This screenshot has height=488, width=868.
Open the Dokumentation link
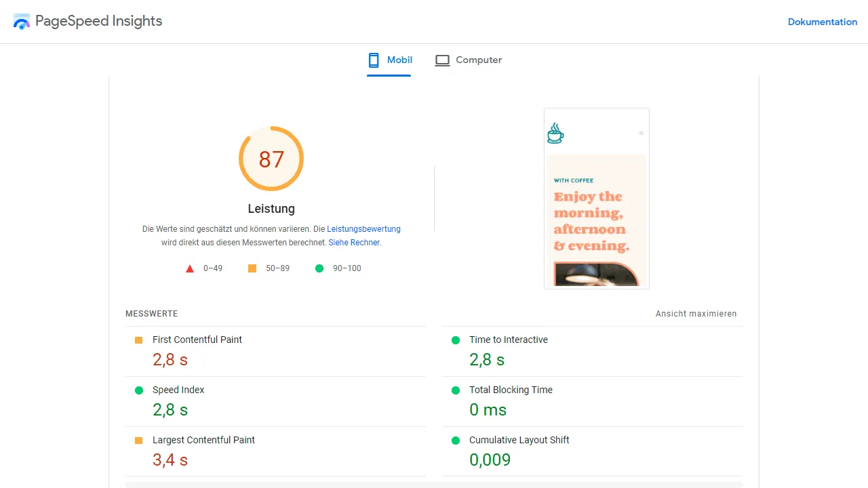pos(823,22)
